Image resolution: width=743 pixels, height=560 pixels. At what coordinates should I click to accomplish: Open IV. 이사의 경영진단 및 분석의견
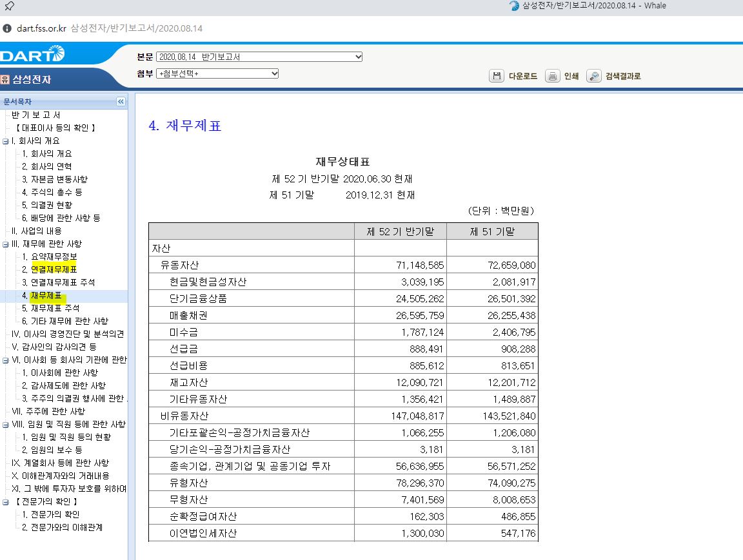coord(68,334)
